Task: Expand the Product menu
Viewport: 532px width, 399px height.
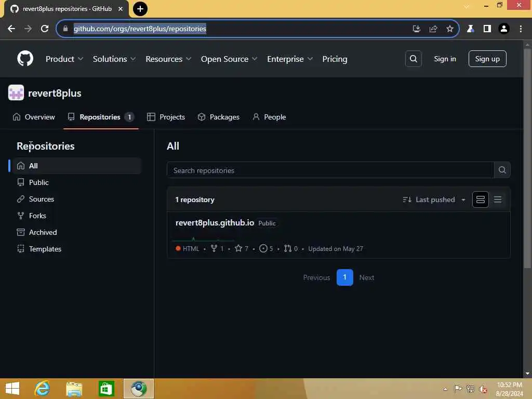Action: [x=64, y=59]
